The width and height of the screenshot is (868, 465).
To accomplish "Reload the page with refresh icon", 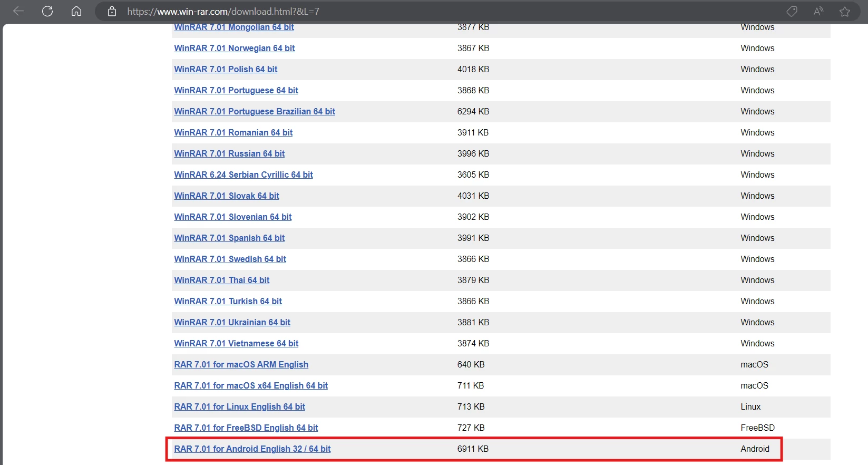I will point(47,11).
